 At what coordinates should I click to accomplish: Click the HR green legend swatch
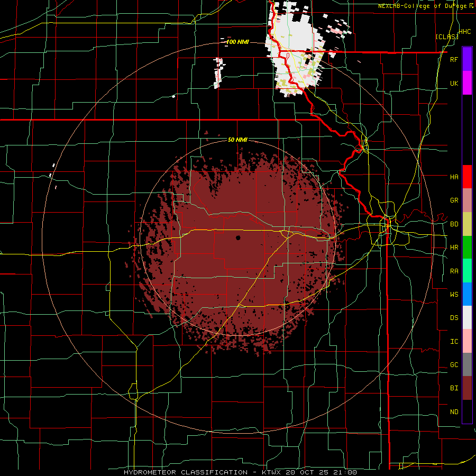[x=467, y=247]
